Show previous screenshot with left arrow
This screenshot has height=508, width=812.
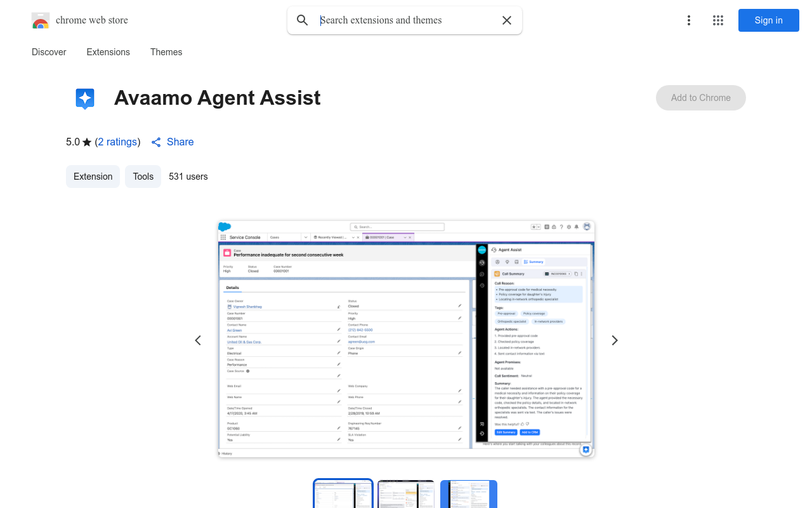pyautogui.click(x=198, y=340)
